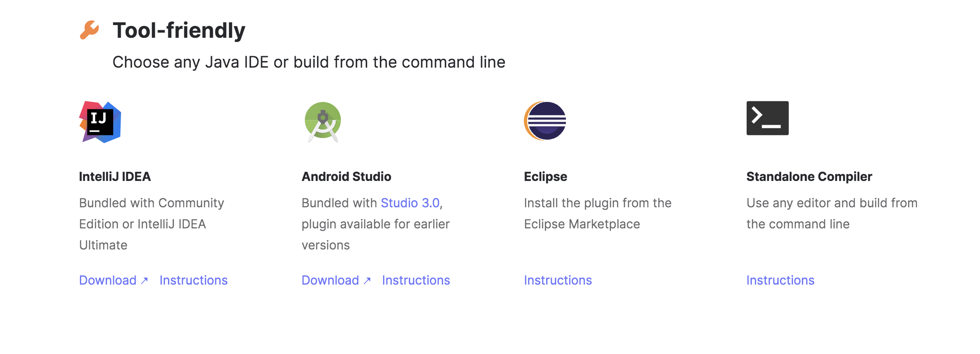
Task: Click the IntelliJ Download external arrow icon
Action: [144, 281]
